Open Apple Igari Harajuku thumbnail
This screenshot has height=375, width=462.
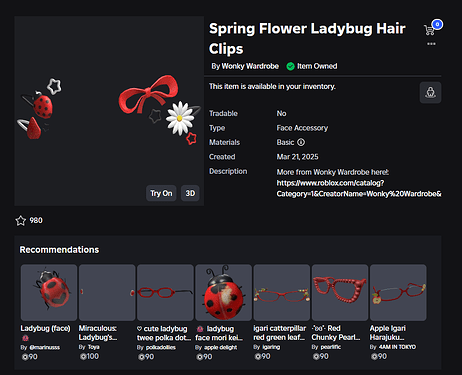point(398,293)
